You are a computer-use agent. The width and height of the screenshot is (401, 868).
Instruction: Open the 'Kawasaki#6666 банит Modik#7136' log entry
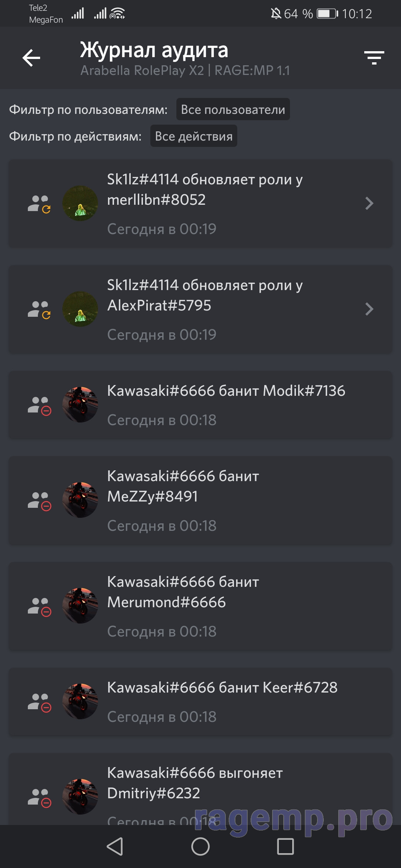pyautogui.click(x=200, y=405)
